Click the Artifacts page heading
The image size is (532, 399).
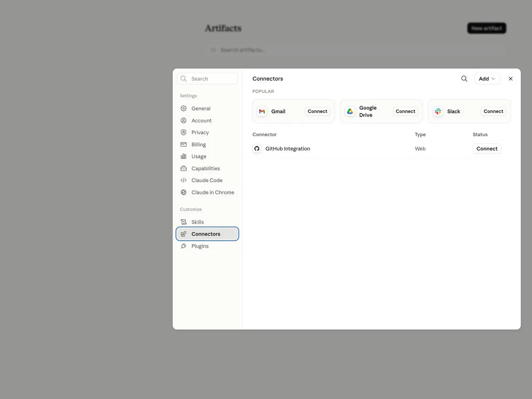pos(223,28)
